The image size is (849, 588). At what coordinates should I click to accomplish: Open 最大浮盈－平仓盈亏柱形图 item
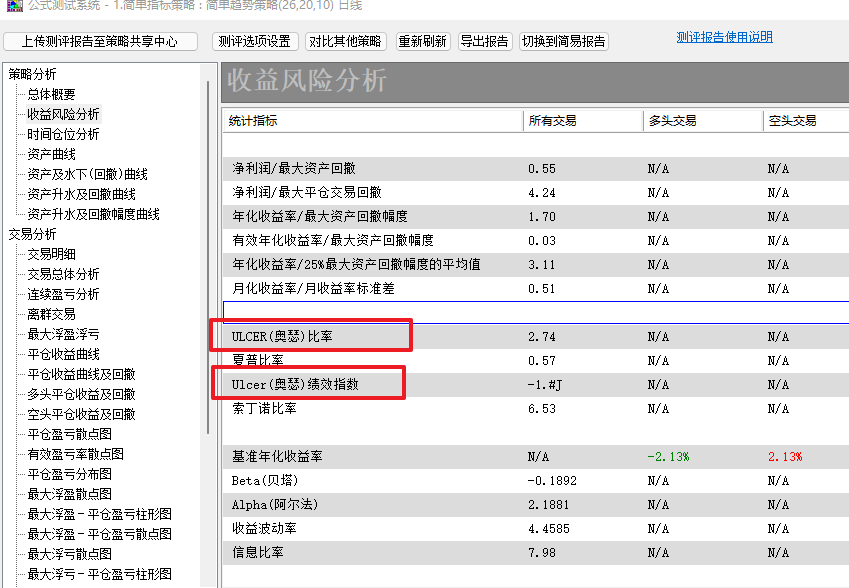(x=100, y=514)
